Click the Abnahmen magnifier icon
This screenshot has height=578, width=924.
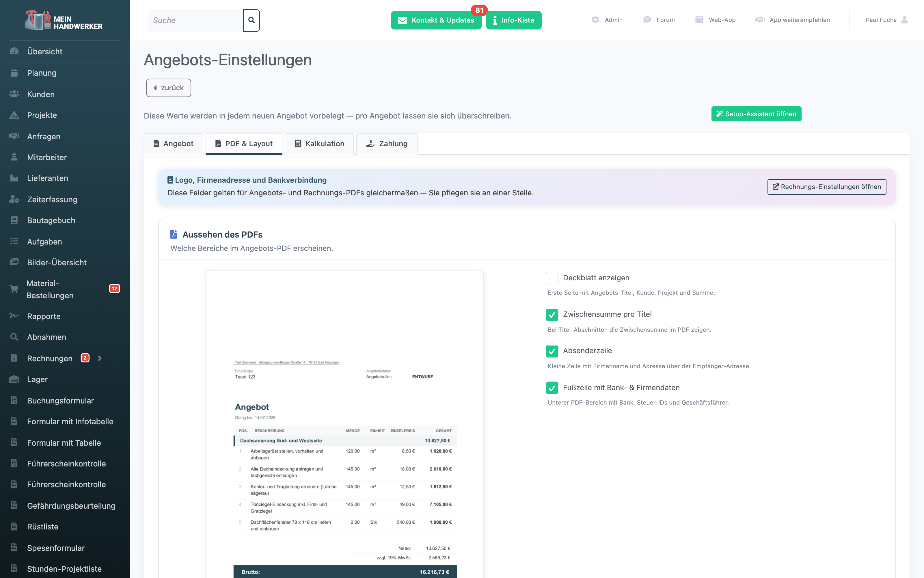(14, 337)
